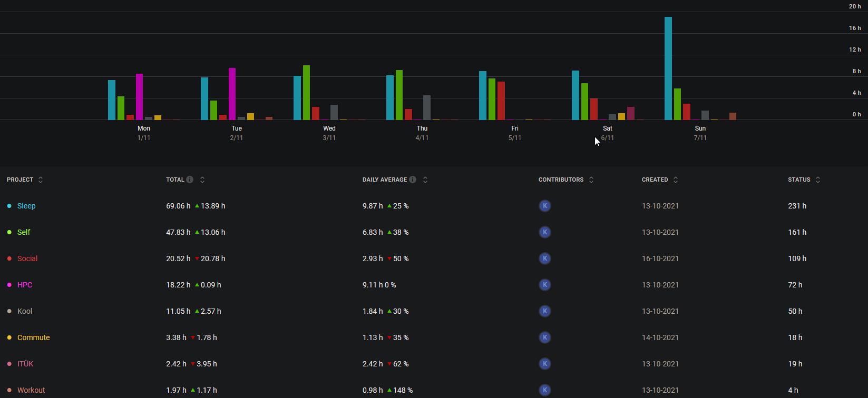Select Saturday's teal Sleep bar
868x398 pixels.
pyautogui.click(x=576, y=95)
